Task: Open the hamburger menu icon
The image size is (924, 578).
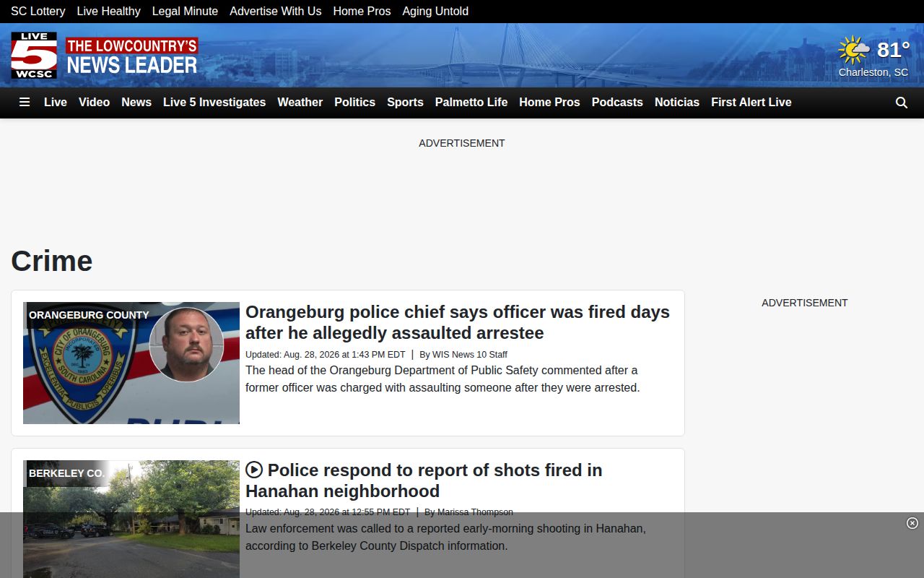Action: click(x=25, y=103)
